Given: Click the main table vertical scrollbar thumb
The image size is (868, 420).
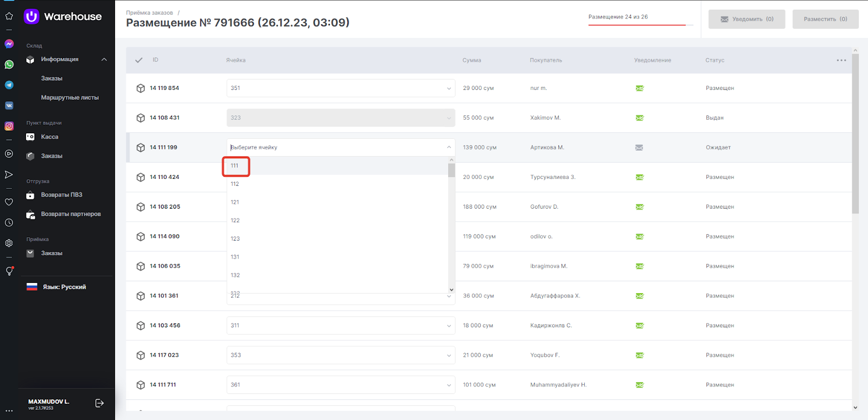Looking at the screenshot, I should [855, 133].
